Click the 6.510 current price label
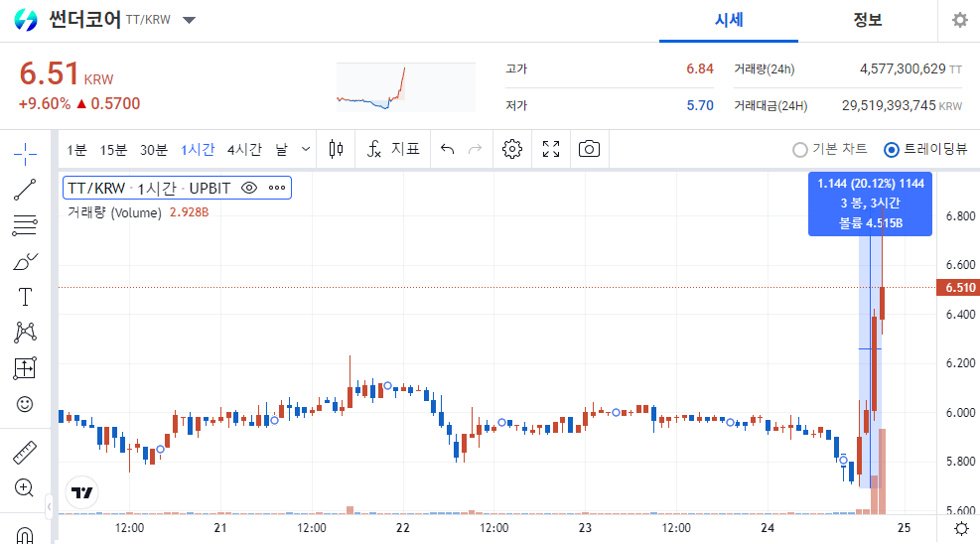 click(x=959, y=287)
